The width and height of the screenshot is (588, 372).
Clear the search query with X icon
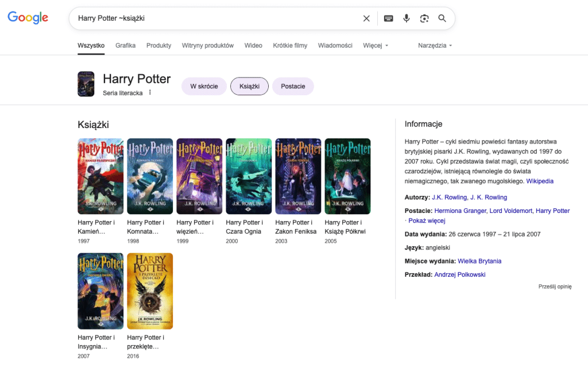coord(366,18)
